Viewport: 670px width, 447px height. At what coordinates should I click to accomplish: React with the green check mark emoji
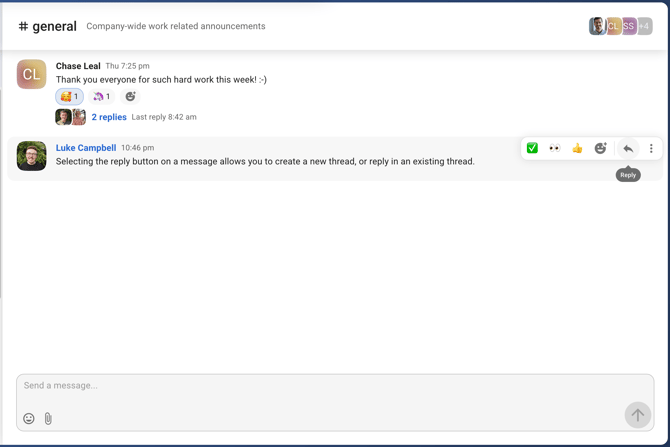pyautogui.click(x=532, y=149)
